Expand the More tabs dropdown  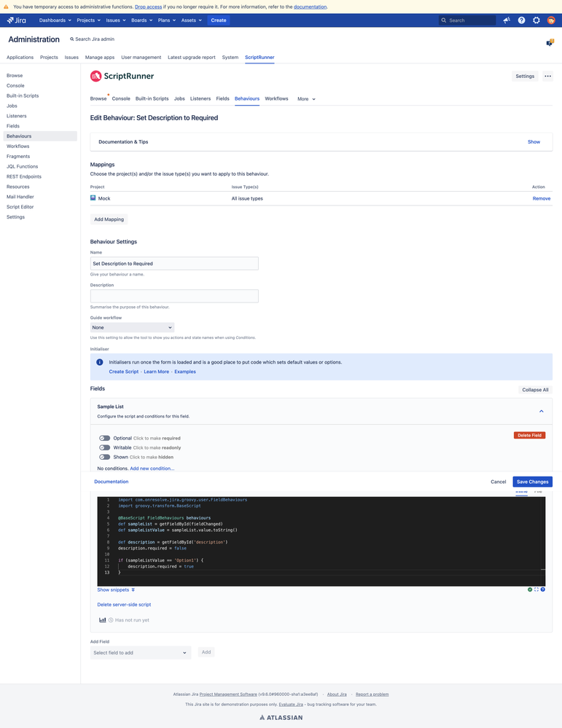[307, 99]
